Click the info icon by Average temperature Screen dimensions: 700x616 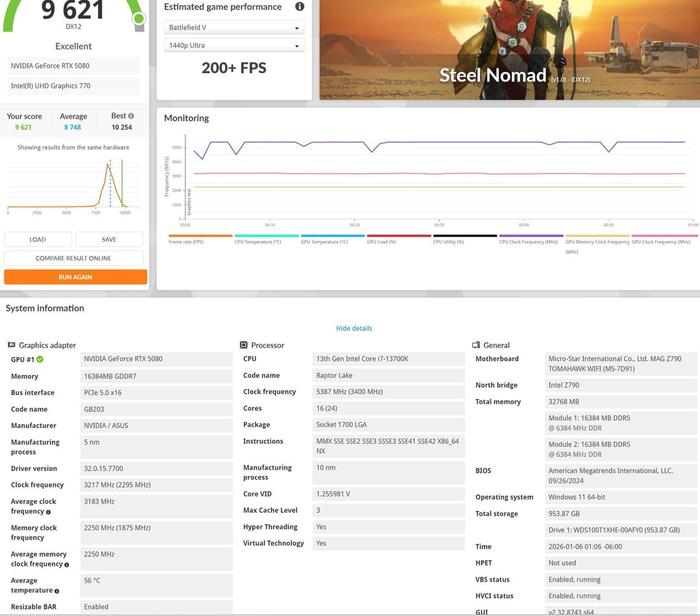click(56, 591)
